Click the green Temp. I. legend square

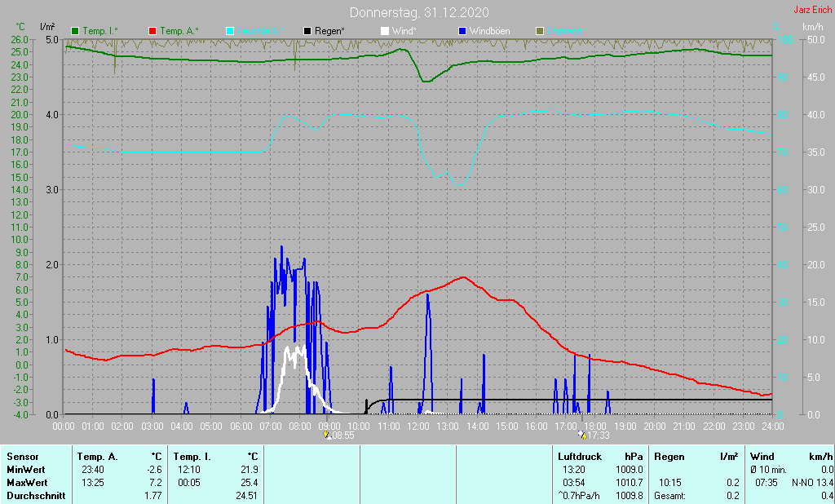point(74,32)
